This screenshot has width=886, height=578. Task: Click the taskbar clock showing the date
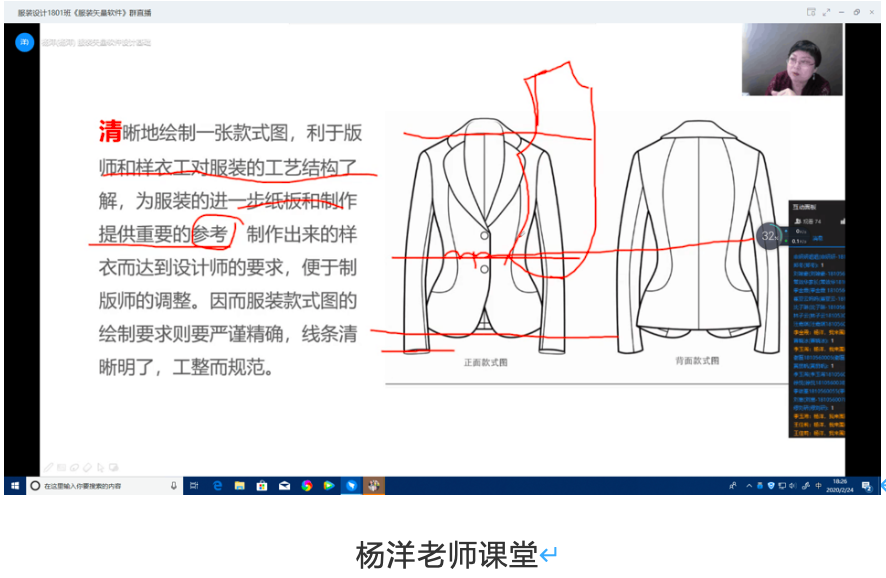pos(838,486)
